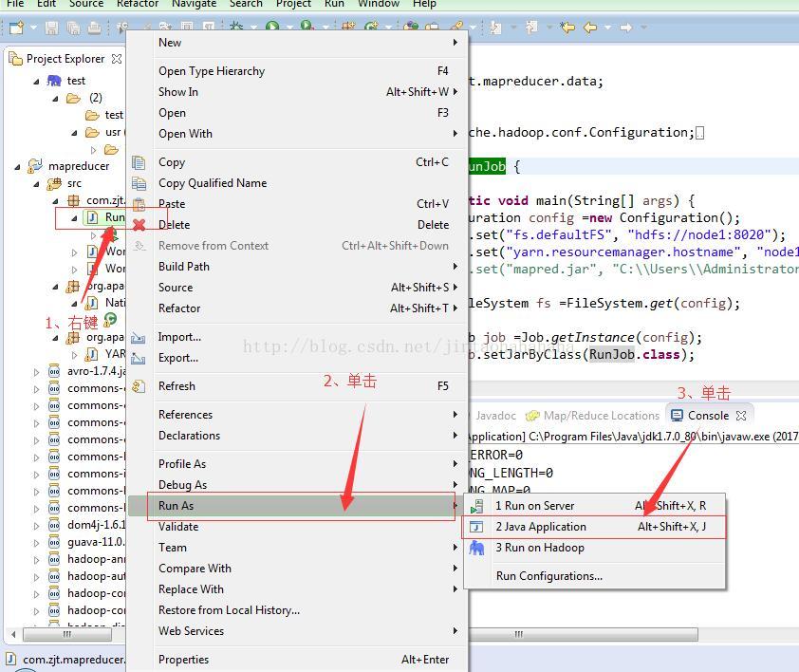Open the Source menu in menu bar
Viewport: 799px width, 672px height.
coord(86,4)
